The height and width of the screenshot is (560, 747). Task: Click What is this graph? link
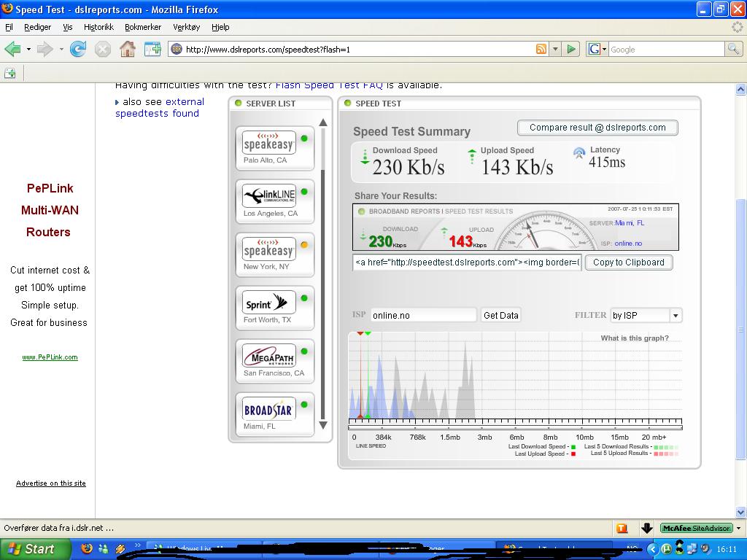[635, 338]
